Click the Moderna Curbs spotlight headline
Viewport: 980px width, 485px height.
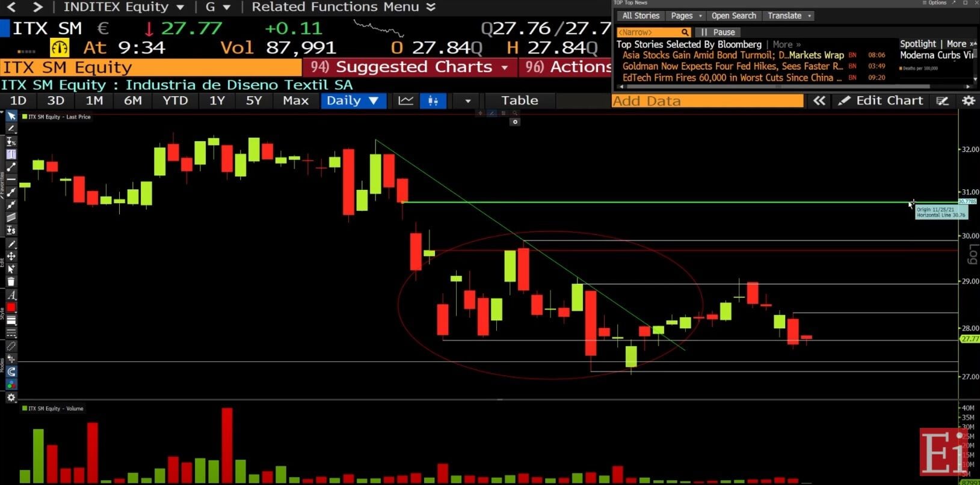tap(937, 55)
